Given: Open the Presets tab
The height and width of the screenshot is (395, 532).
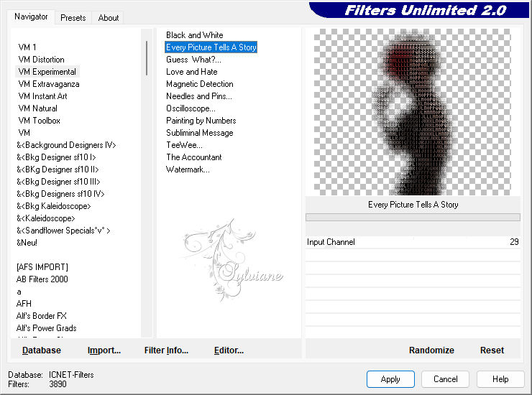Looking at the screenshot, I should point(73,18).
